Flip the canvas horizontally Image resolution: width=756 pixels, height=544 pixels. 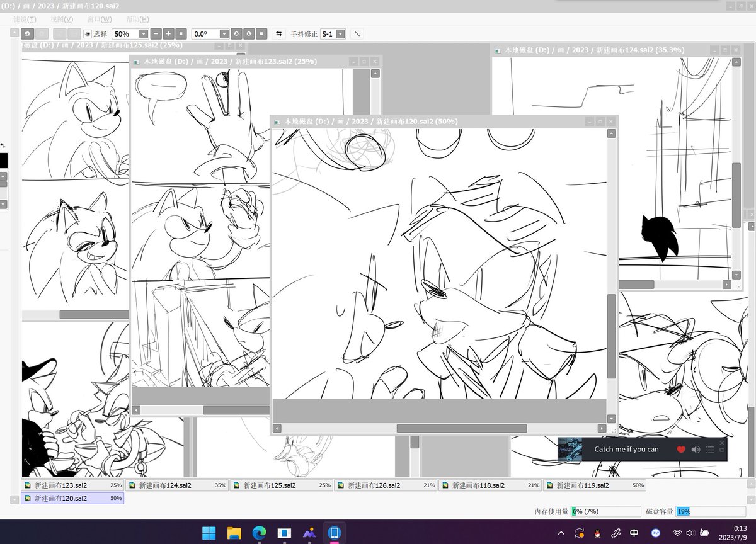coord(279,34)
